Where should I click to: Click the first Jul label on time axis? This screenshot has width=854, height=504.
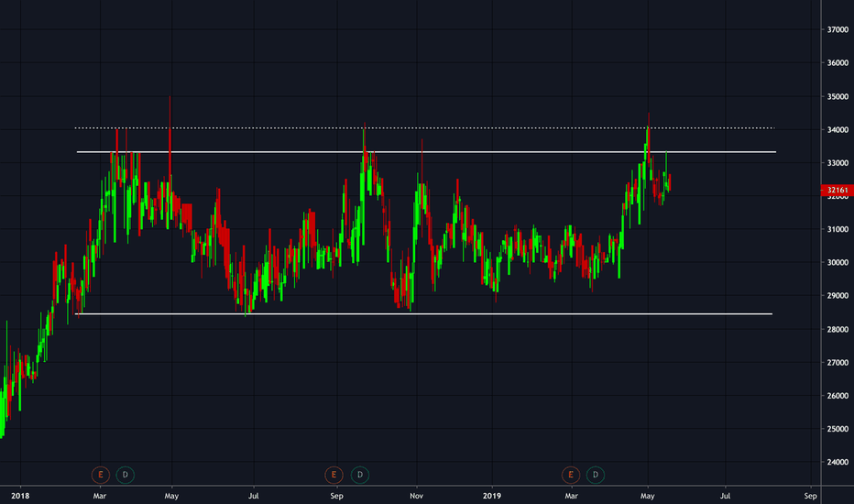pos(253,496)
